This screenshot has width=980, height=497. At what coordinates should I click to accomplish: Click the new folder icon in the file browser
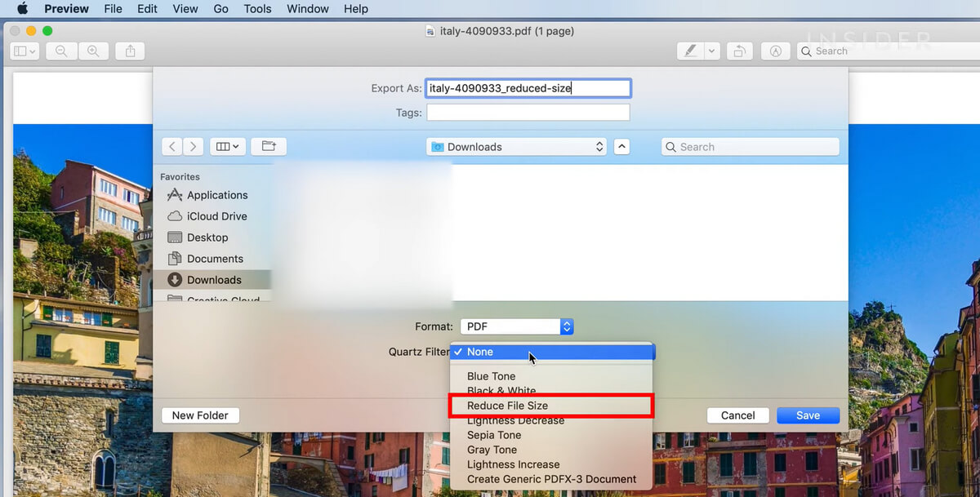pos(269,146)
